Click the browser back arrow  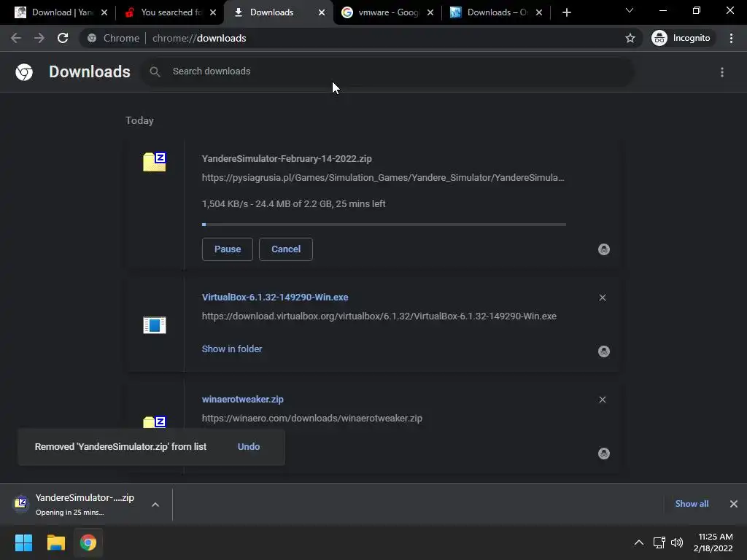16,38
